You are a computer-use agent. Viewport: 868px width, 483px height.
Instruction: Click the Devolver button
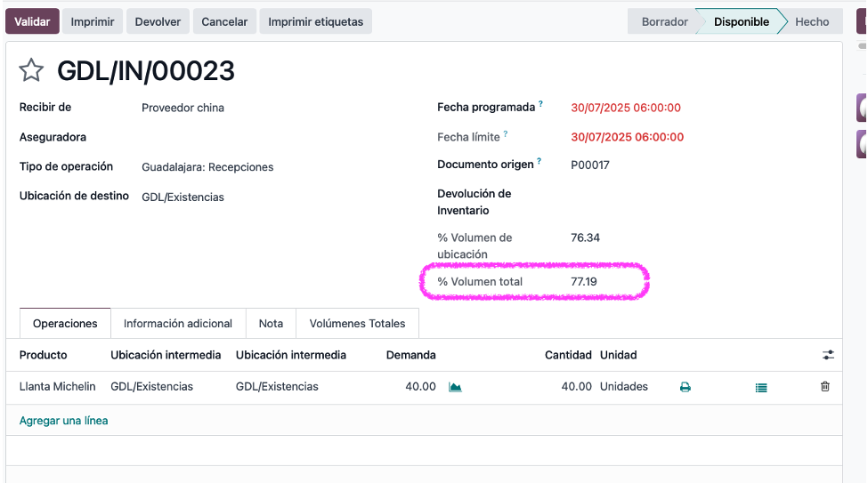click(x=158, y=21)
